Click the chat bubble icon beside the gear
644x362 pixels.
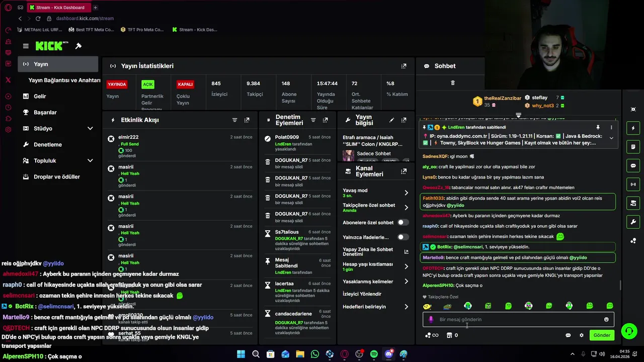click(x=568, y=335)
